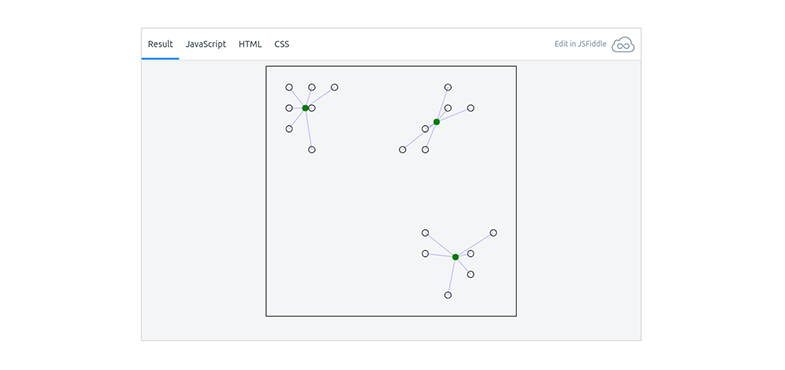Click the topmost hollow node of the top-right cluster
The height and width of the screenshot is (370, 785).
448,88
